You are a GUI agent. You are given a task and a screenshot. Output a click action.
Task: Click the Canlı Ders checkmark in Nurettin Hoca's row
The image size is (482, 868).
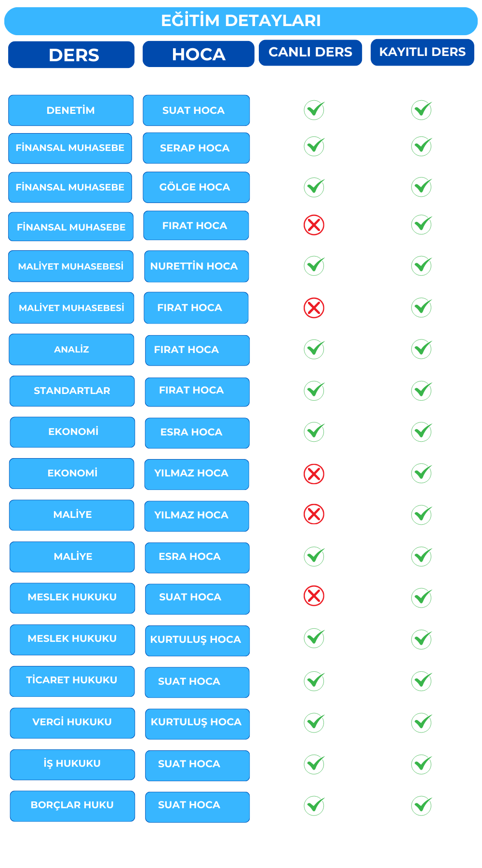[x=314, y=265]
